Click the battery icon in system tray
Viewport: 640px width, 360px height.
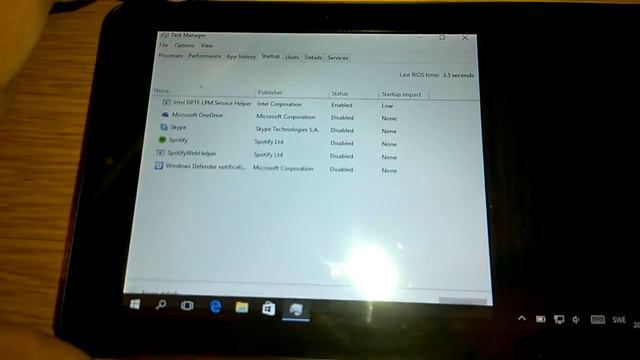point(541,319)
